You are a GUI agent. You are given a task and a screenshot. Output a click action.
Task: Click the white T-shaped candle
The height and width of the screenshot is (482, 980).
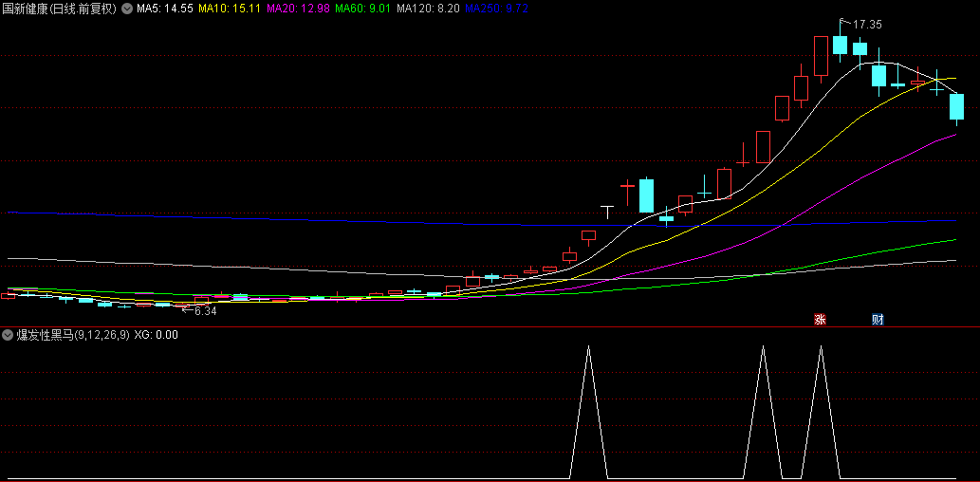tap(607, 212)
